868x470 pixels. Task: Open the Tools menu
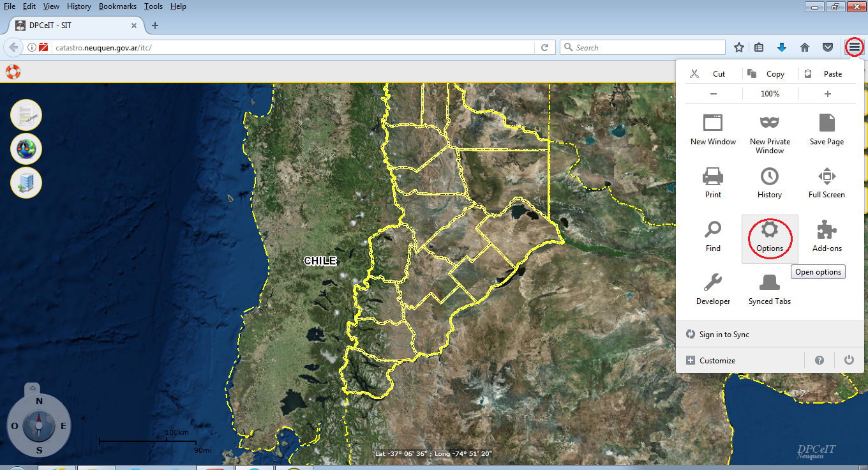(x=153, y=6)
